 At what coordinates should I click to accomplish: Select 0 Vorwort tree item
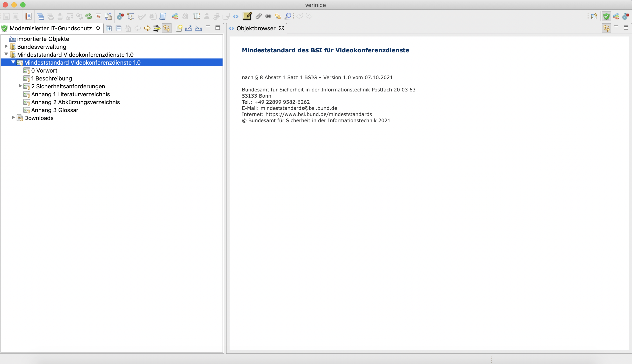(44, 71)
